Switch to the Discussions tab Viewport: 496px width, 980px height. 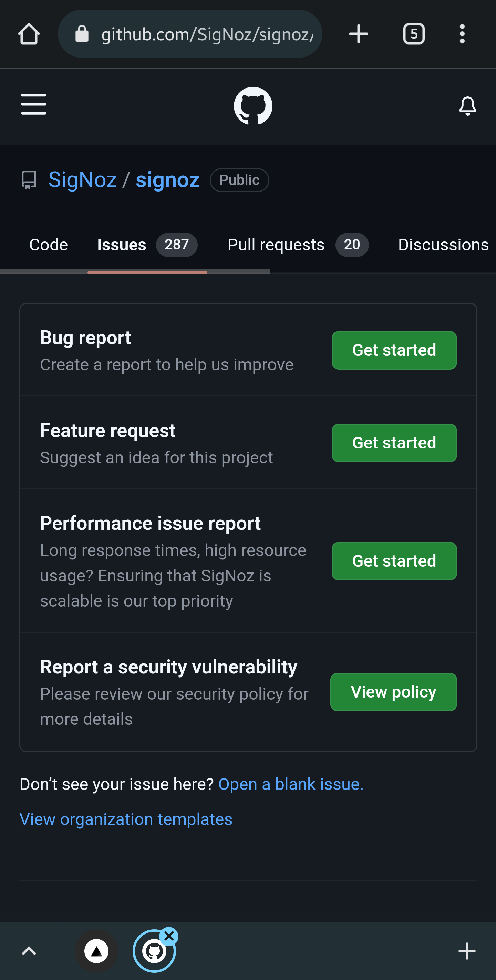(443, 245)
